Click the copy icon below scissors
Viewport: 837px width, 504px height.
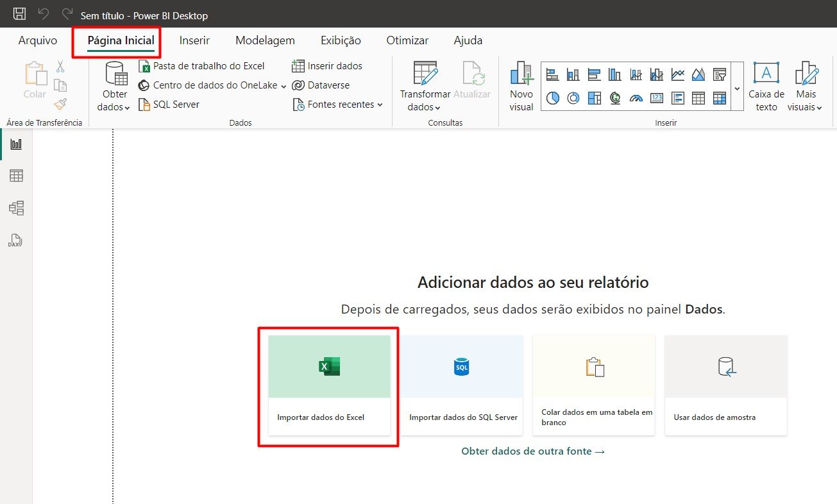pos(60,85)
